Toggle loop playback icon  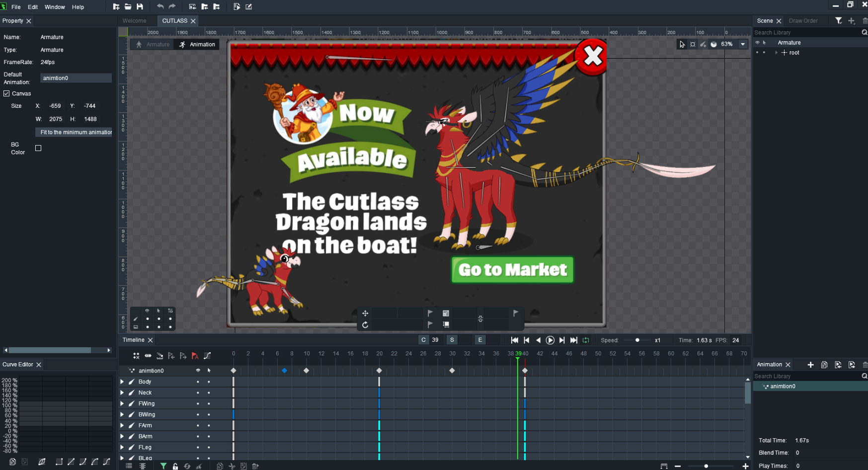coord(586,340)
